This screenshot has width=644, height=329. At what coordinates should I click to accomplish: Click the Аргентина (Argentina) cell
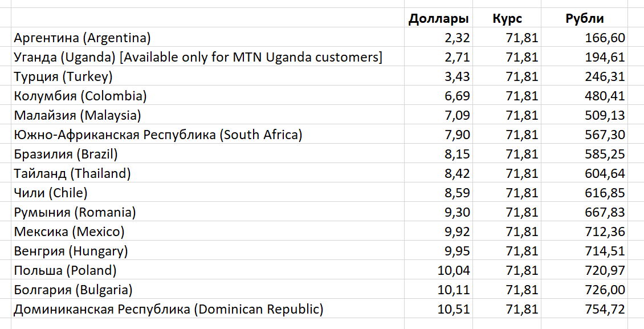pos(207,38)
